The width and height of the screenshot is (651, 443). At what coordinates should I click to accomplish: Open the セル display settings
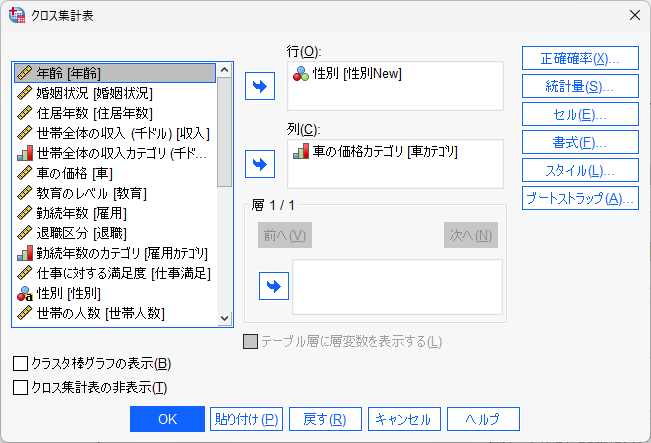(x=580, y=114)
